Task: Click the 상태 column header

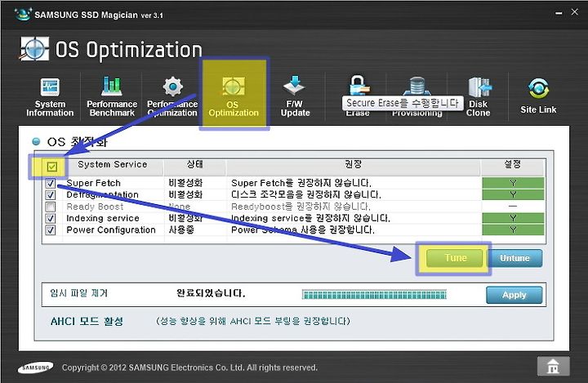Action: (x=194, y=164)
